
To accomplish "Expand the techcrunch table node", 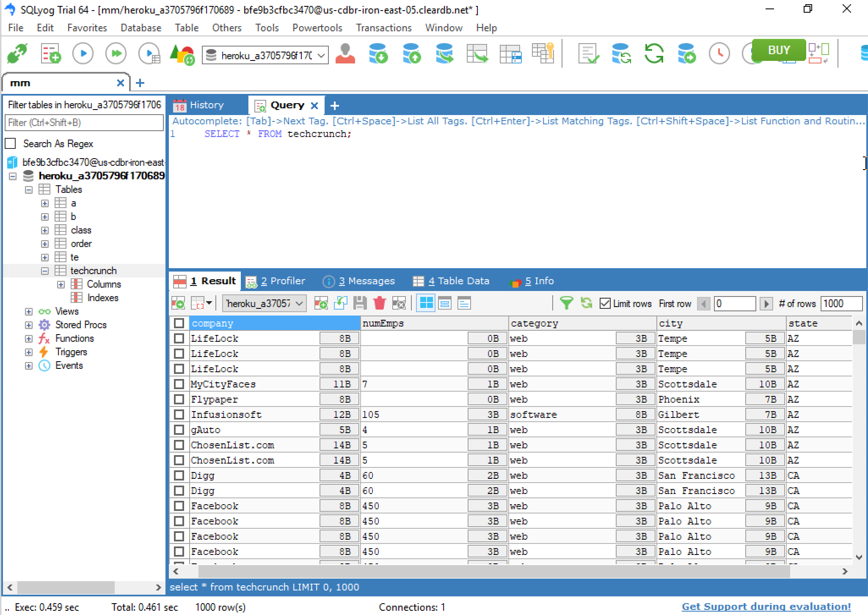I will click(x=45, y=270).
